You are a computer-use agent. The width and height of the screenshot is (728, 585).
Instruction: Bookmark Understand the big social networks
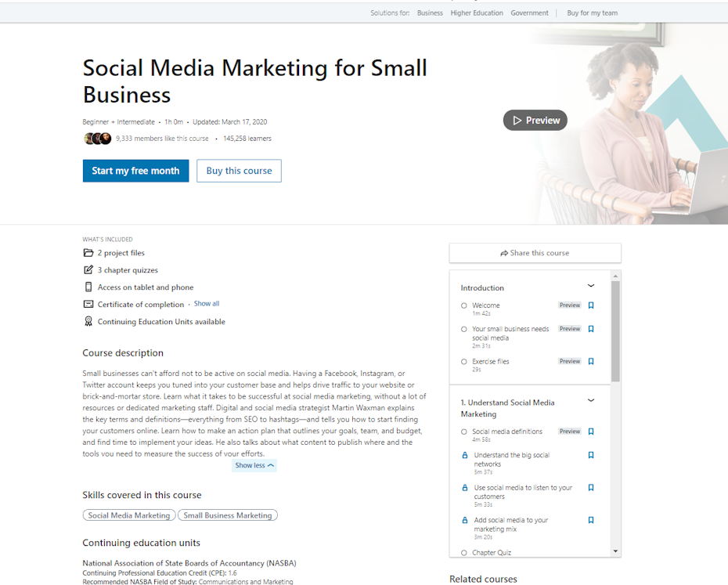click(591, 455)
